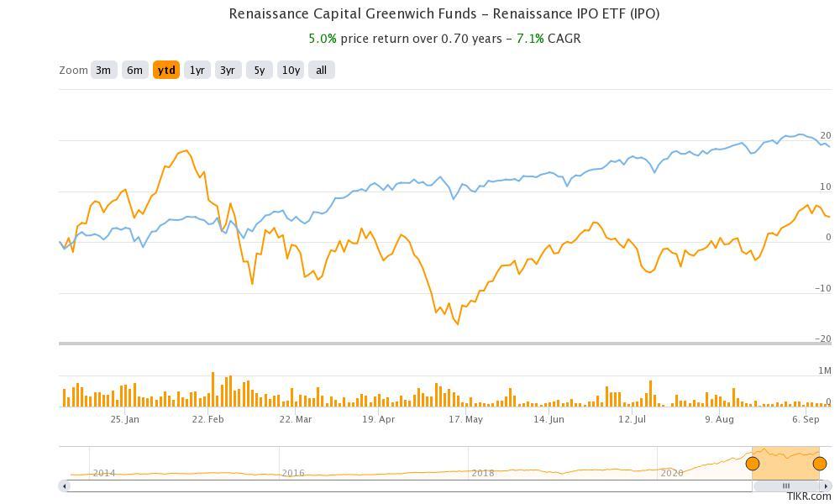Click the 2018 label in the navigator
Viewport: 840px width, 504px height.
coord(484,473)
